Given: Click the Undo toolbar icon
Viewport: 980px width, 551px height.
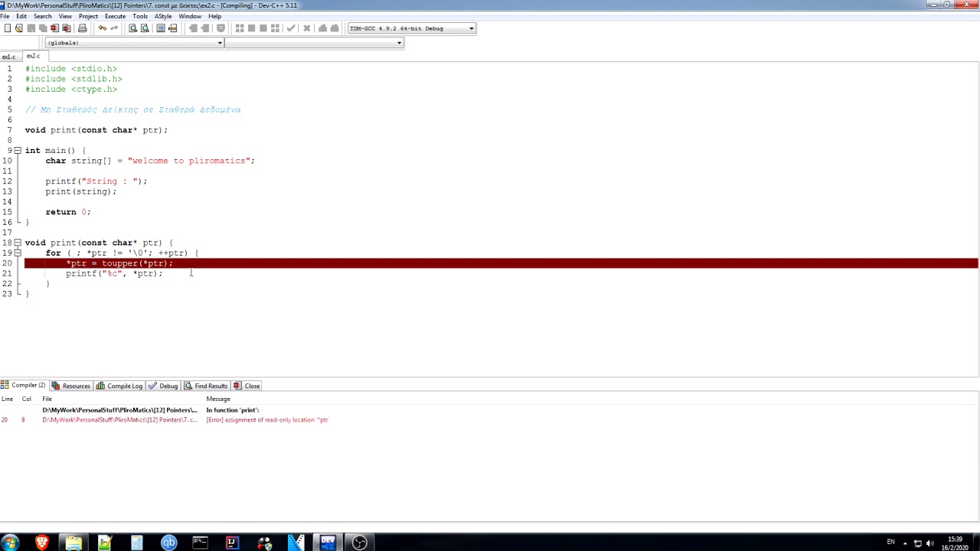Looking at the screenshot, I should [102, 28].
